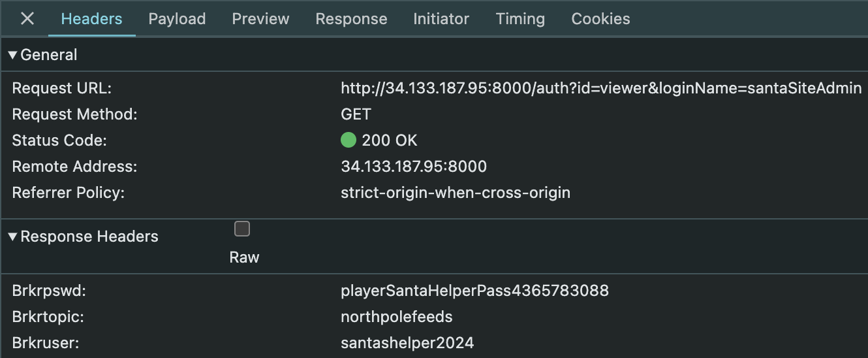Screen dimensions: 868x358
Task: Click the Referrer Policy value
Action: pyautogui.click(x=456, y=193)
